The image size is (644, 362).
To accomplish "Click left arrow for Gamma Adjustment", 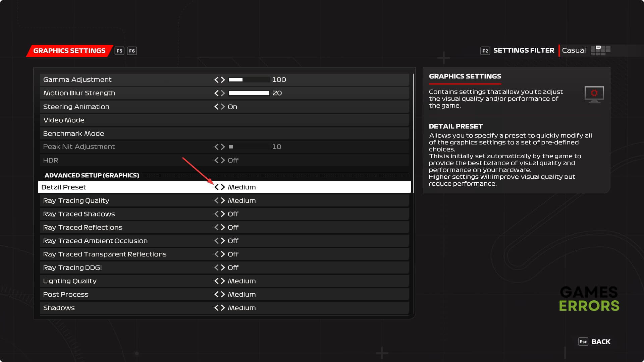I will 216,80.
